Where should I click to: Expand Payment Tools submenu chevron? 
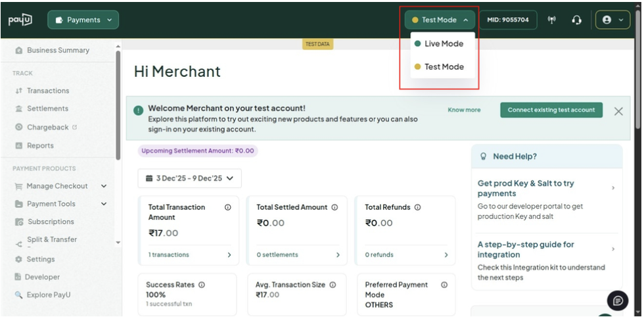click(x=104, y=204)
